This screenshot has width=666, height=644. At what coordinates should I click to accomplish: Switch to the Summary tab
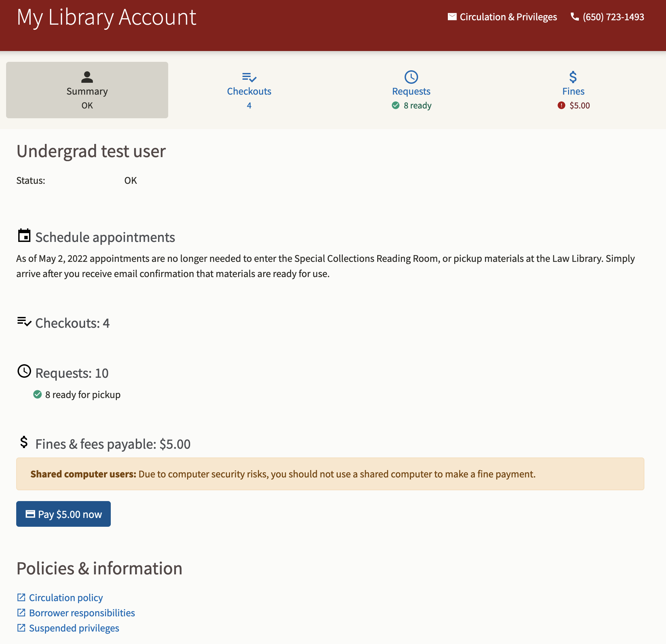coord(87,90)
